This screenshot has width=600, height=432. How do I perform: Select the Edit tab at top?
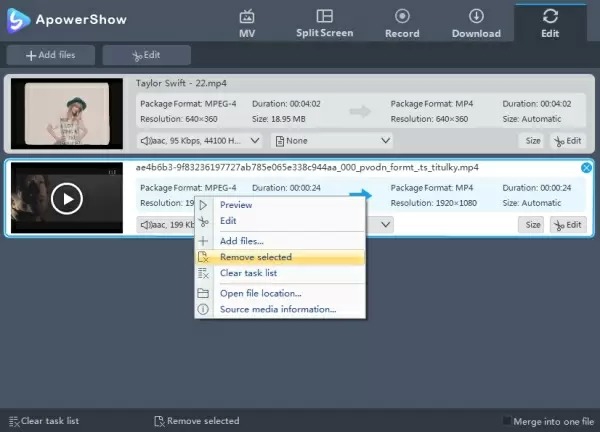[x=550, y=24]
